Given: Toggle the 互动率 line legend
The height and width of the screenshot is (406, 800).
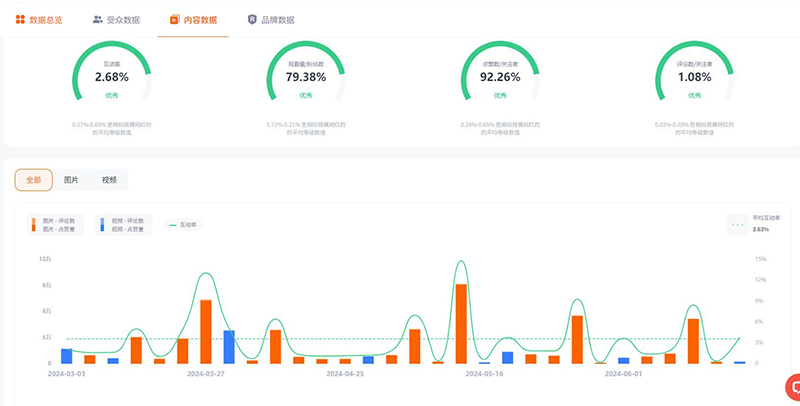Looking at the screenshot, I should coord(188,225).
